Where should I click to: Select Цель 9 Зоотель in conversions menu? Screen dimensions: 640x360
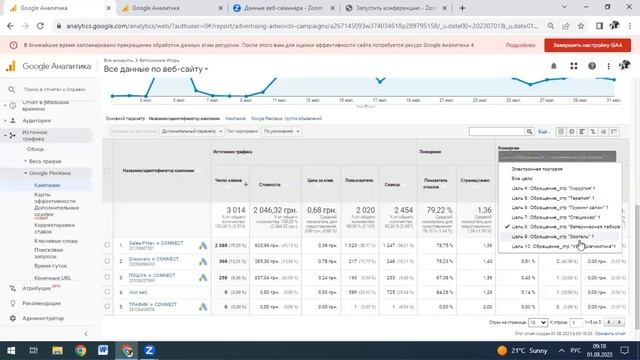(552, 237)
